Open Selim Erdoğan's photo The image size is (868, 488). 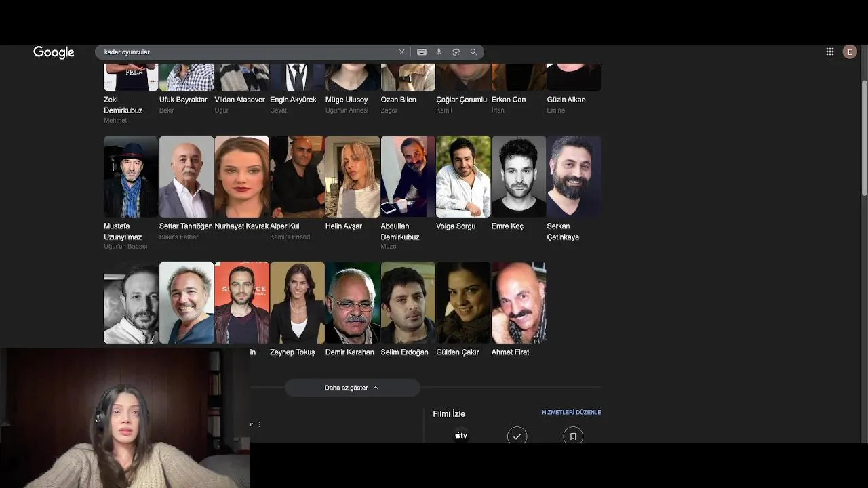click(x=408, y=303)
